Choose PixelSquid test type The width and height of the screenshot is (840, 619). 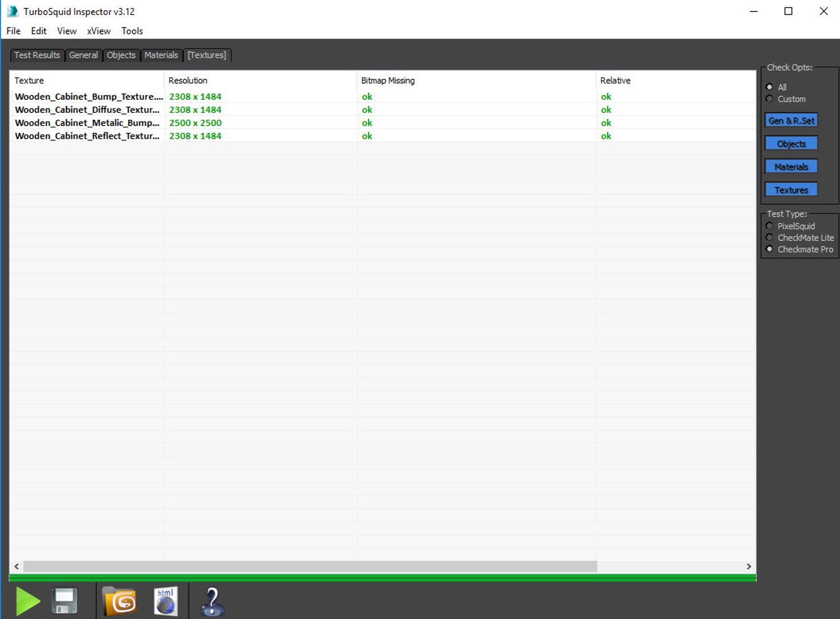click(769, 226)
